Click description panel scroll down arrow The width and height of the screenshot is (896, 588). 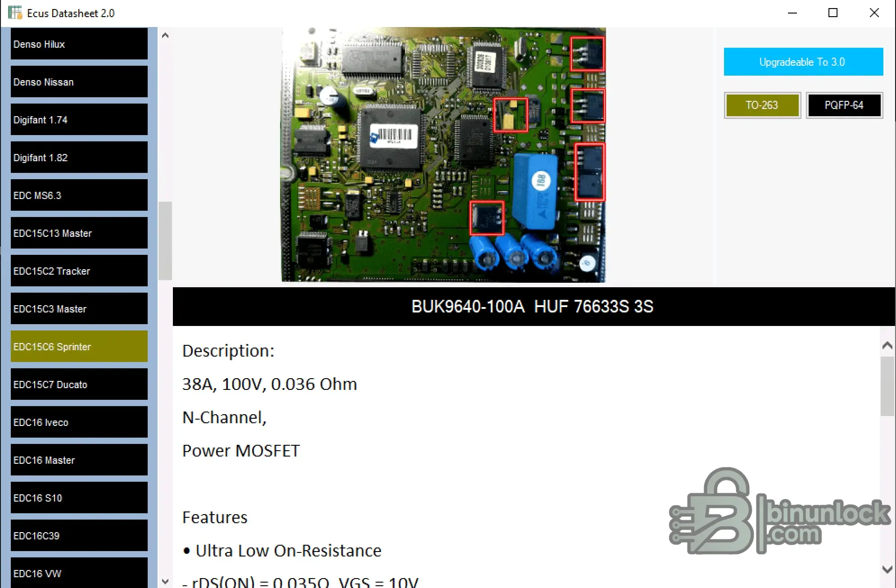click(887, 570)
